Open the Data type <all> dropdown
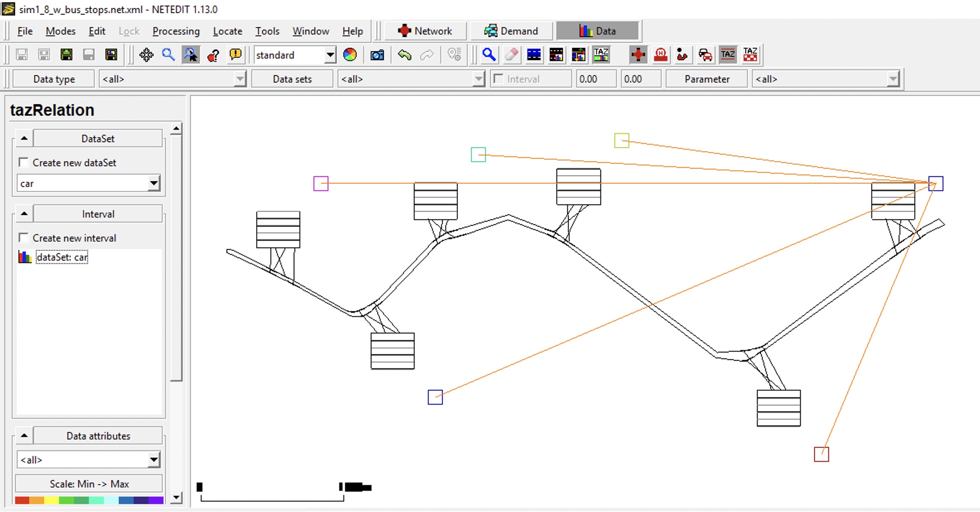Screen dimensions: 980x512 tap(172, 79)
